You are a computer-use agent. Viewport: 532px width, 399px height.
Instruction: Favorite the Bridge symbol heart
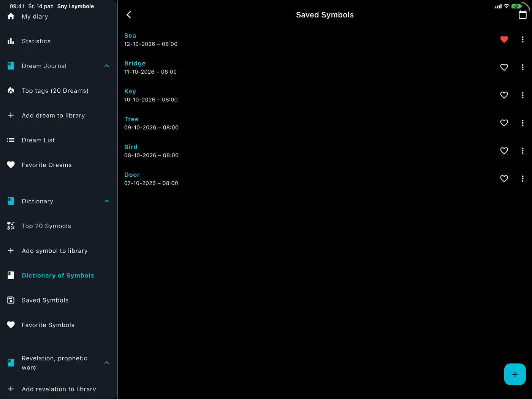[x=504, y=67]
